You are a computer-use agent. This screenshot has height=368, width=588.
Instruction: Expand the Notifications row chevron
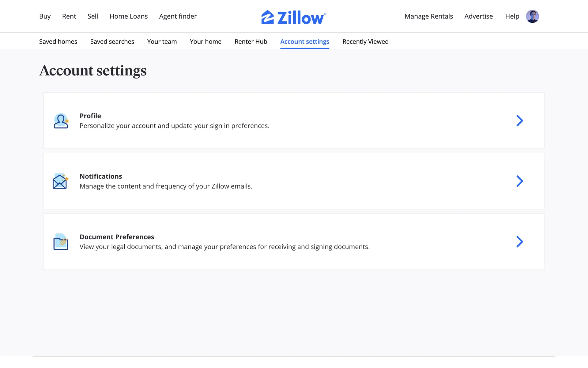click(x=519, y=181)
